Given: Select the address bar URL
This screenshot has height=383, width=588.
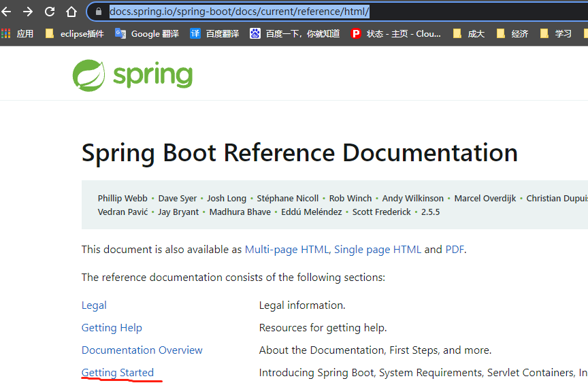Looking at the screenshot, I should (x=240, y=12).
